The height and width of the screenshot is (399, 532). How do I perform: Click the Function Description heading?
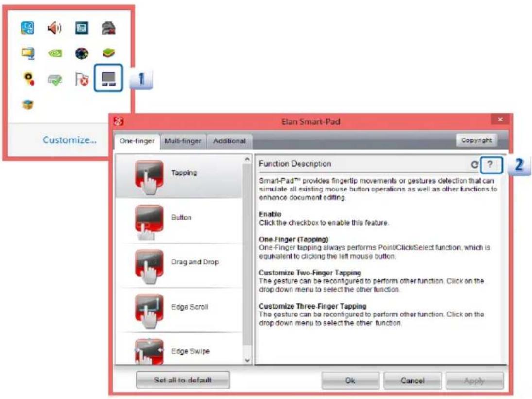tap(295, 164)
